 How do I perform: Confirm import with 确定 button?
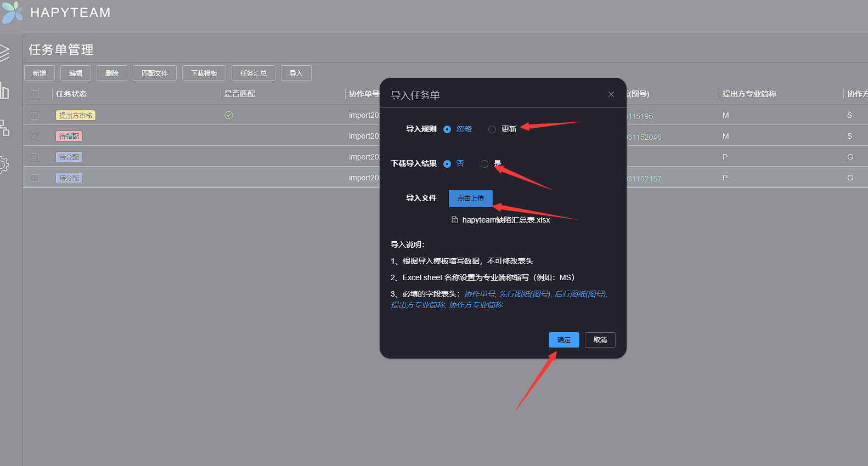(564, 340)
